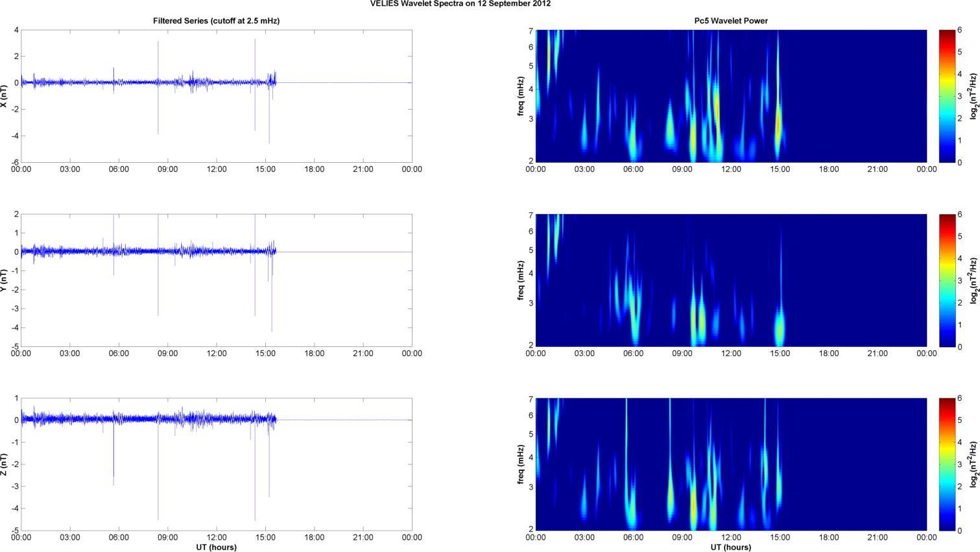The image size is (980, 552).
Task: Click the 21:00 tick under the Y series plot
Action: 363,354
